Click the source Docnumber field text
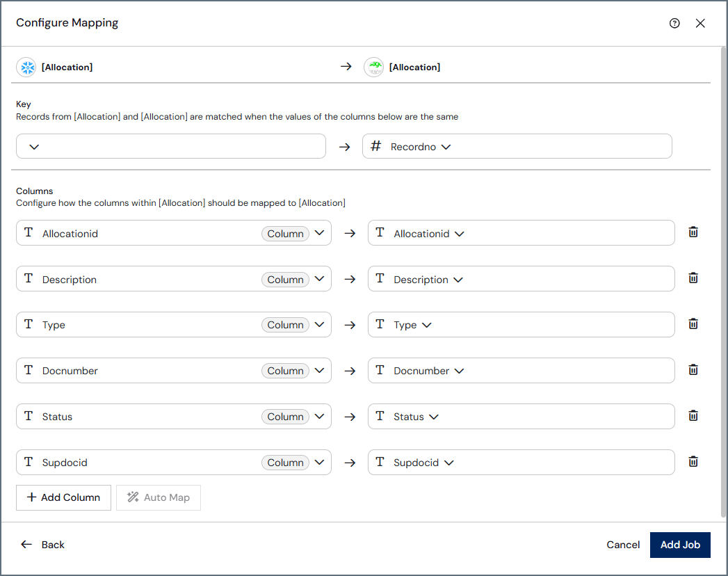The width and height of the screenshot is (728, 576). [x=70, y=371]
